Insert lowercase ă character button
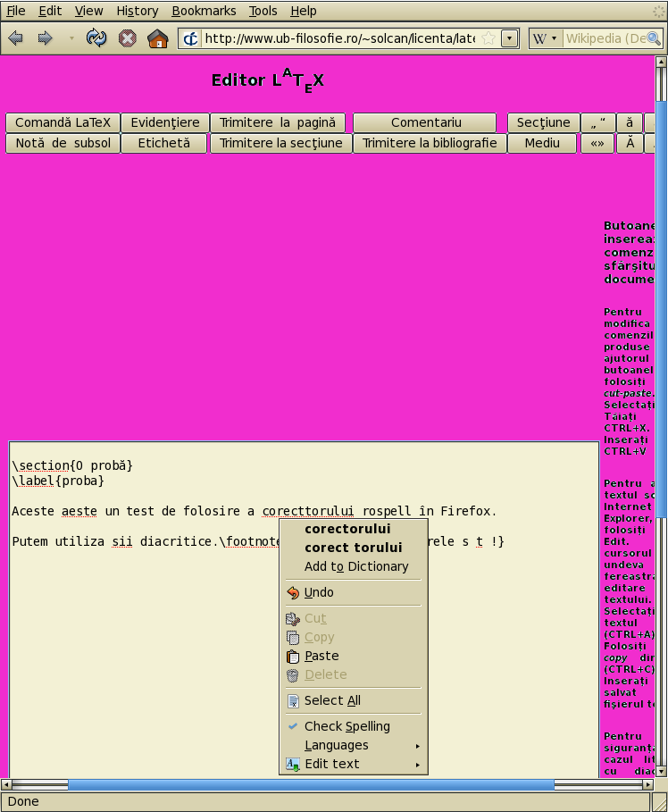668x812 pixels. coord(630,122)
